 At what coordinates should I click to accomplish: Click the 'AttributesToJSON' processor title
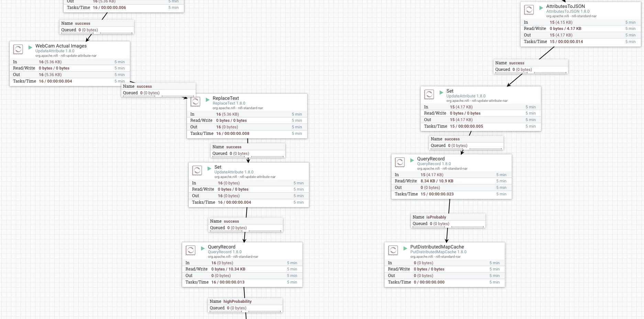point(566,6)
